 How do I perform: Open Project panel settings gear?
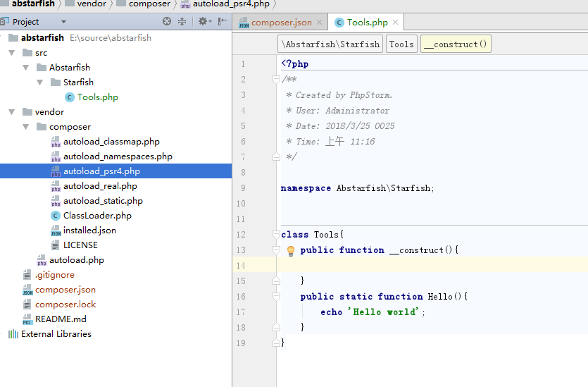(x=204, y=21)
